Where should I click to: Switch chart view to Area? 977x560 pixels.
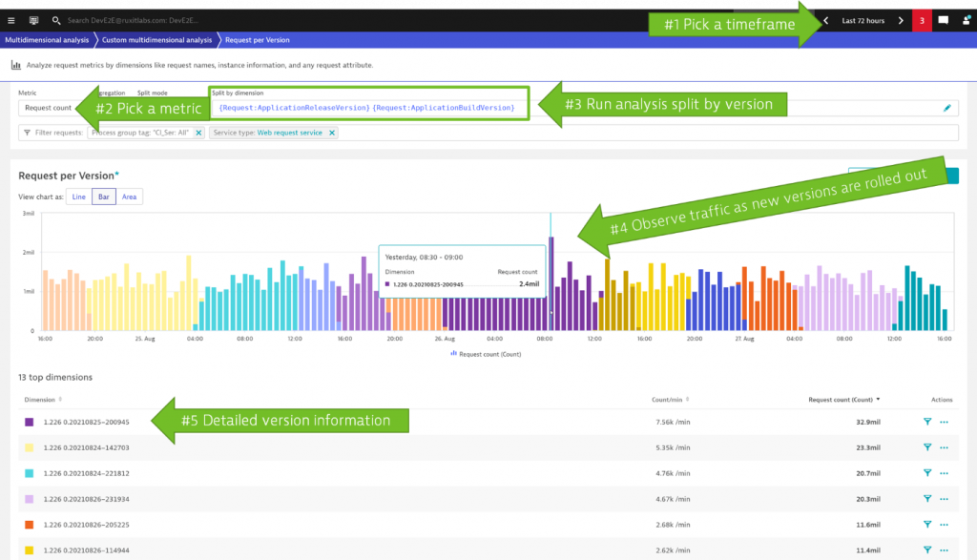(129, 197)
